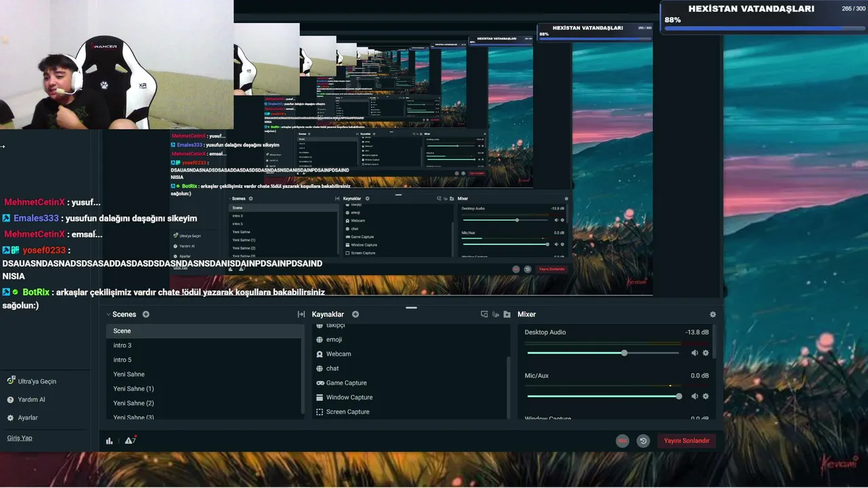Toggle dual output icon in Kaynaklar header
This screenshot has width=868, height=488.
tap(484, 314)
